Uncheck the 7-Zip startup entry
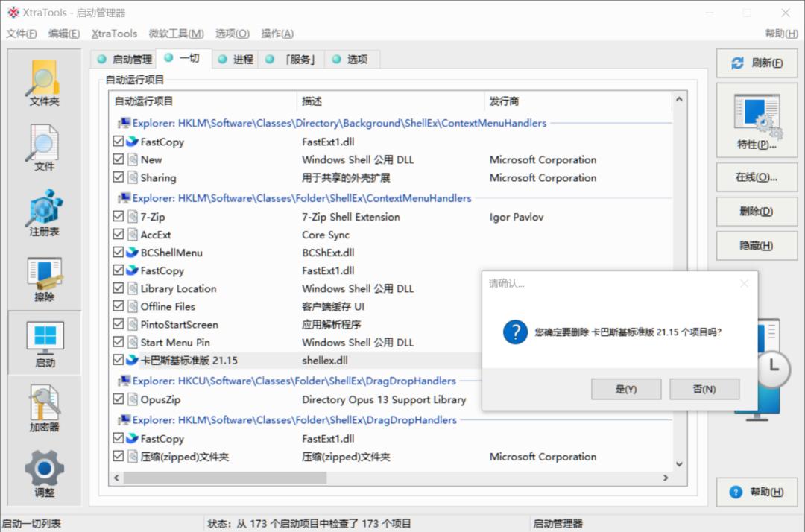Image resolution: width=805 pixels, height=532 pixels. pos(119,216)
